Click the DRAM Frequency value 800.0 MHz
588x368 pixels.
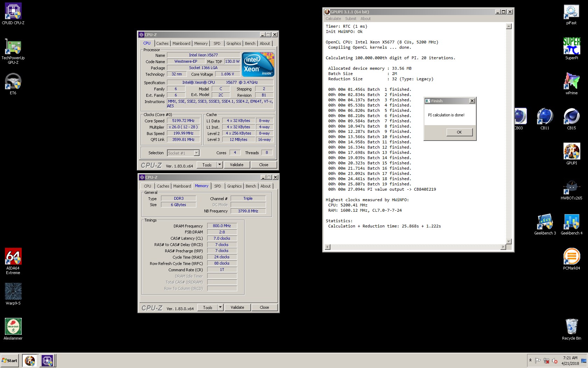point(222,226)
